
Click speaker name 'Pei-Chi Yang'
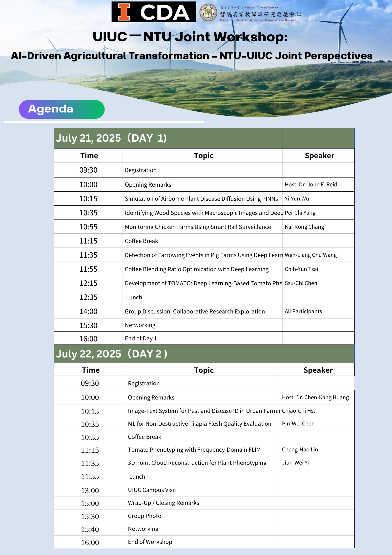click(x=300, y=213)
